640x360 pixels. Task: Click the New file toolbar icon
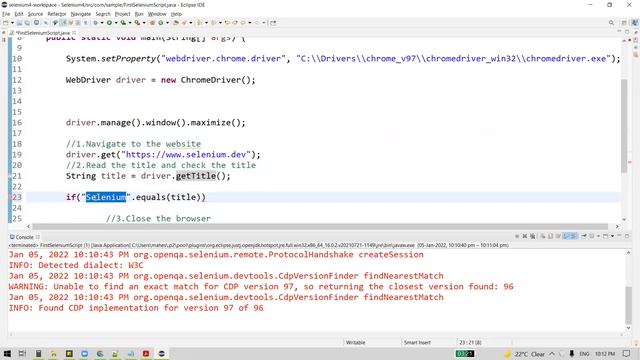click(6, 23)
